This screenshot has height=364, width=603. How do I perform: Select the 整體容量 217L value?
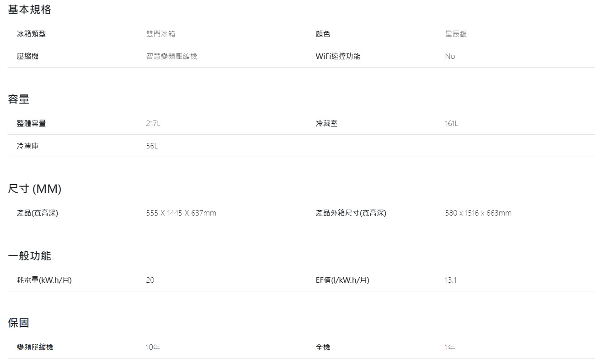[x=153, y=123]
